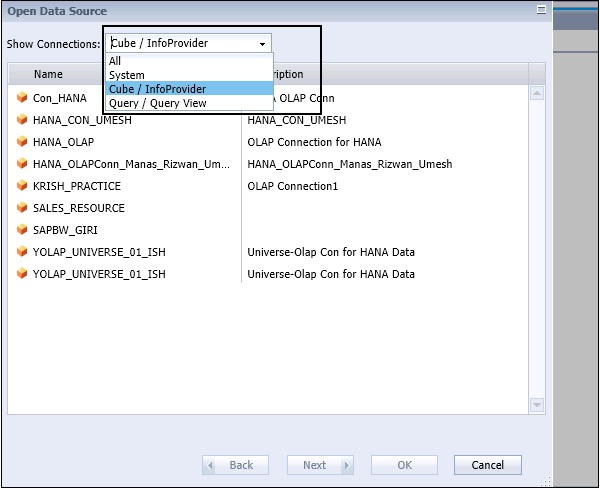Cancel the Open Data Source dialog

488,465
